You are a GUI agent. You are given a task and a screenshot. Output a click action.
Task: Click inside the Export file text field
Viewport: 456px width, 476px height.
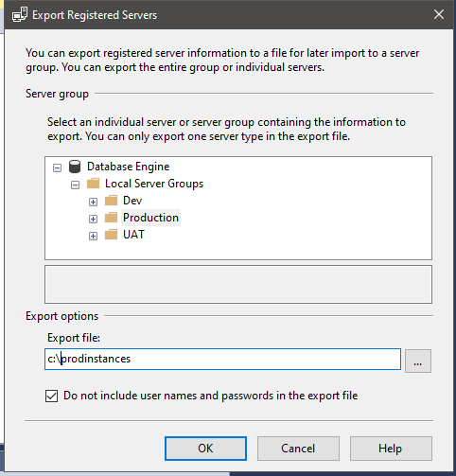(222, 359)
